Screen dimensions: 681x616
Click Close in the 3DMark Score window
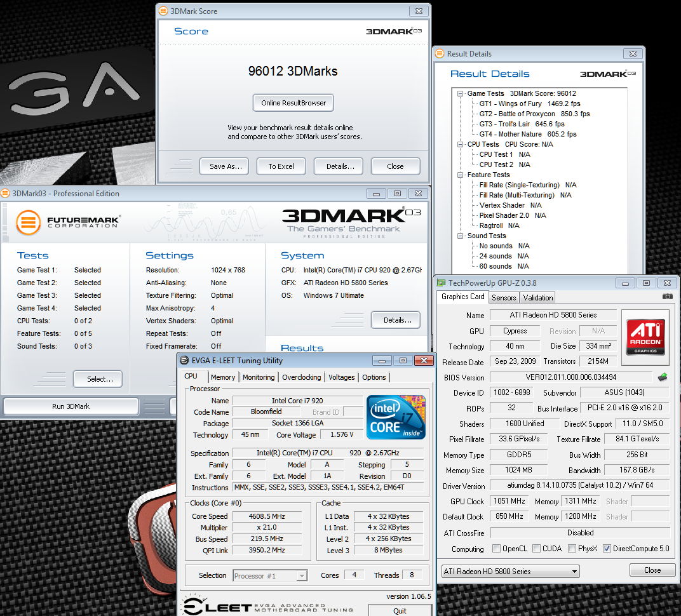pos(395,166)
